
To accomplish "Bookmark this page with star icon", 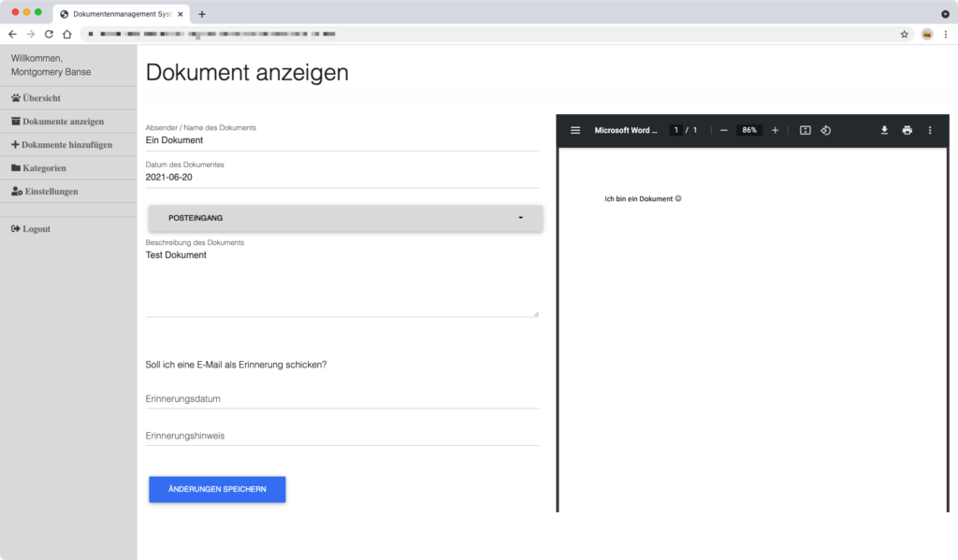I will click(904, 34).
